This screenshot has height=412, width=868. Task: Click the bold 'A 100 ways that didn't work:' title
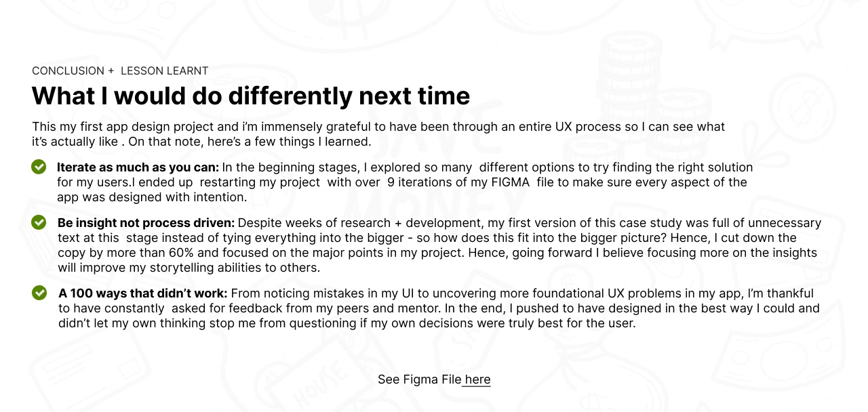[x=143, y=293]
